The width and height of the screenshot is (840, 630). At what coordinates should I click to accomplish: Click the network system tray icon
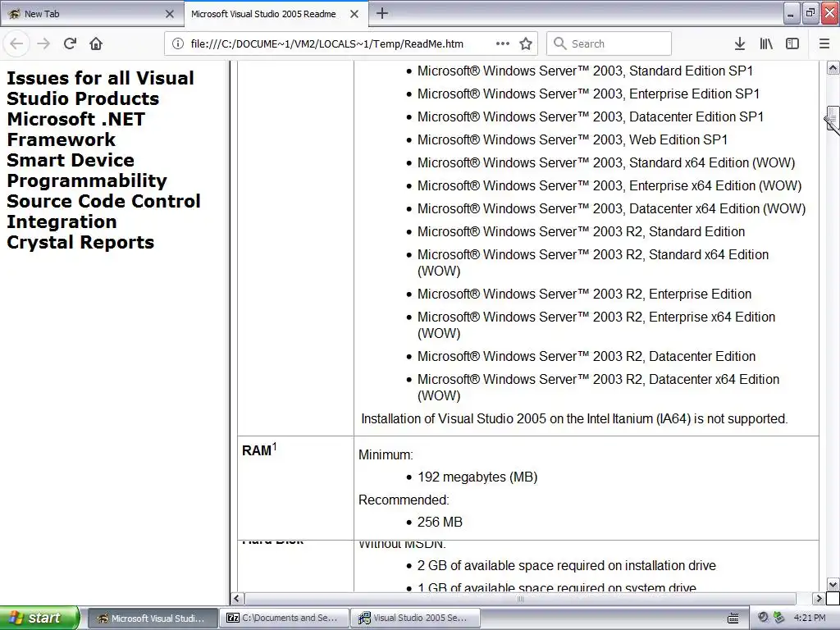[x=778, y=618]
